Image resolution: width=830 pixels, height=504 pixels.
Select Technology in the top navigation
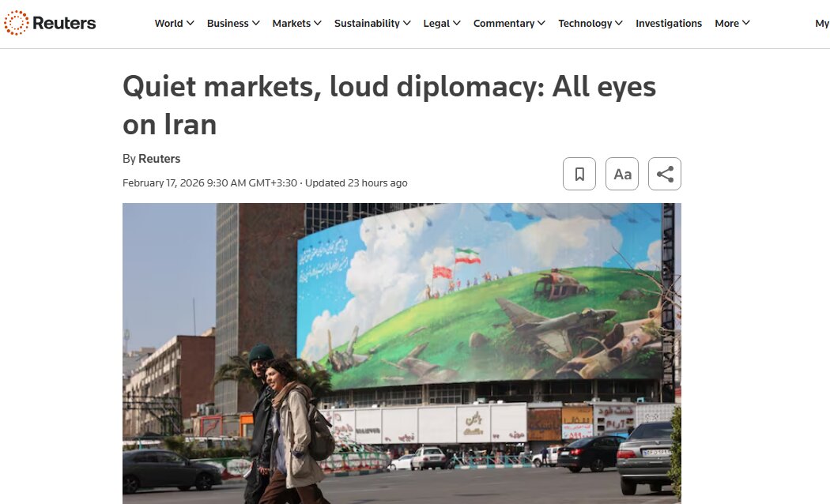click(585, 23)
